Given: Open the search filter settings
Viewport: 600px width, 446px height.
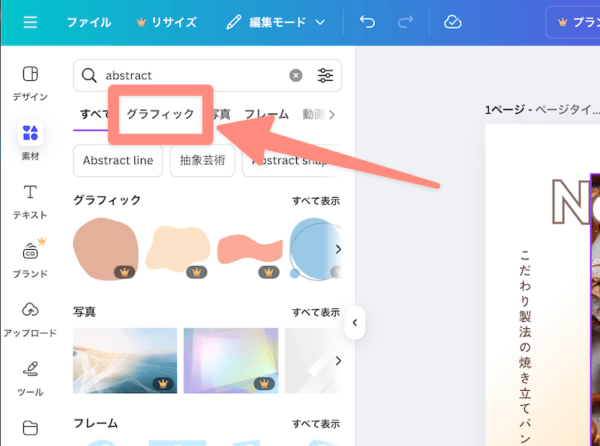Looking at the screenshot, I should (x=325, y=75).
